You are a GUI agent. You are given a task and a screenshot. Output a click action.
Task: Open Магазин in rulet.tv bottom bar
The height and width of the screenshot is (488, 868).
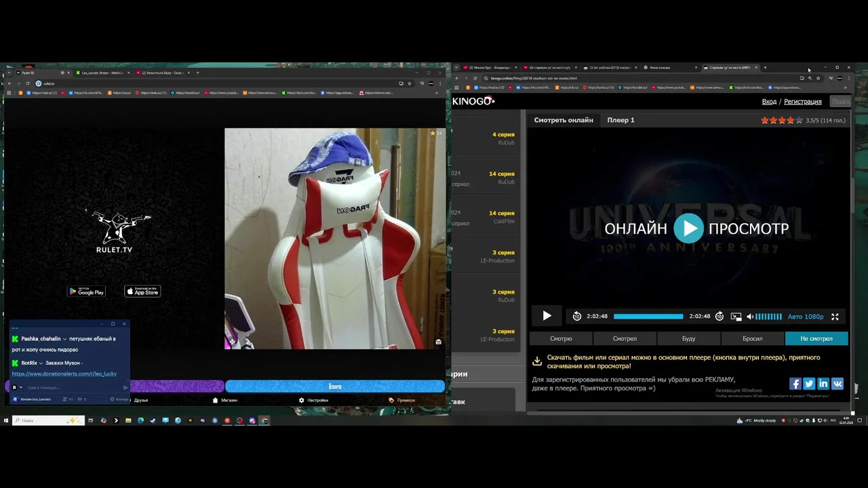coord(225,400)
